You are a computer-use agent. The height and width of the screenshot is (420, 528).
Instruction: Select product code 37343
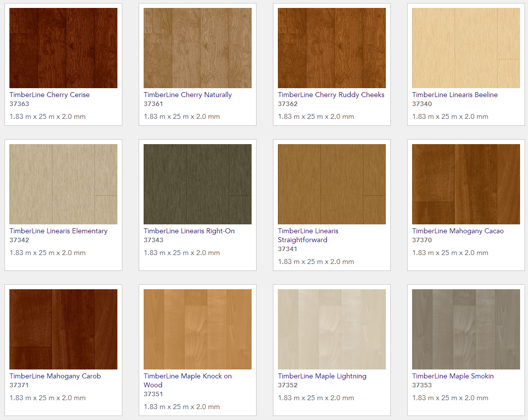click(x=154, y=240)
